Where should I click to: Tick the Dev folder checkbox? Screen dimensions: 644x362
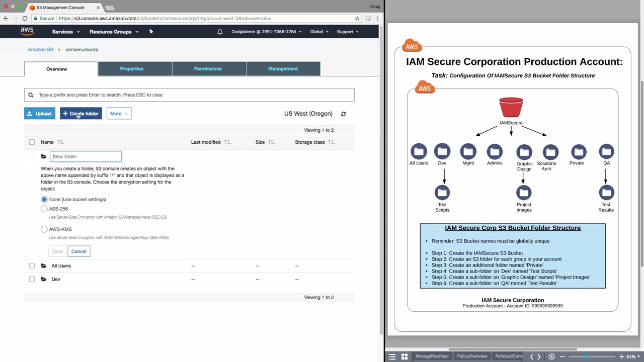pos(32,279)
